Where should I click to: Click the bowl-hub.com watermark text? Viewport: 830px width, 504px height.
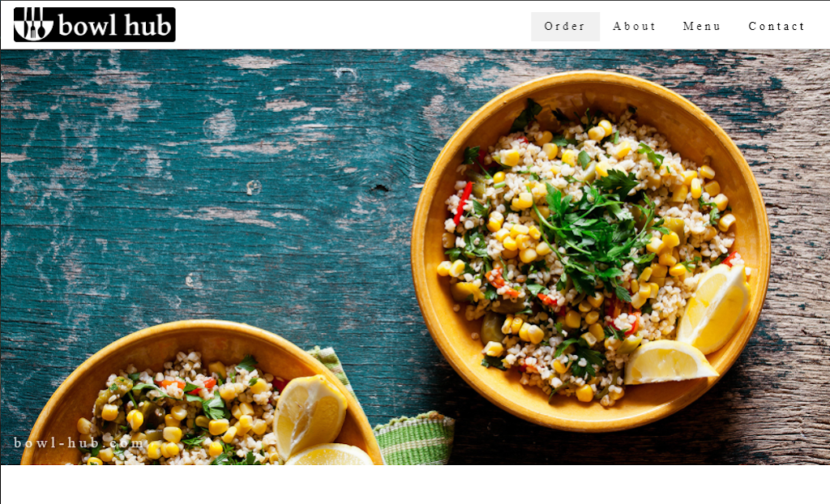pyautogui.click(x=79, y=442)
